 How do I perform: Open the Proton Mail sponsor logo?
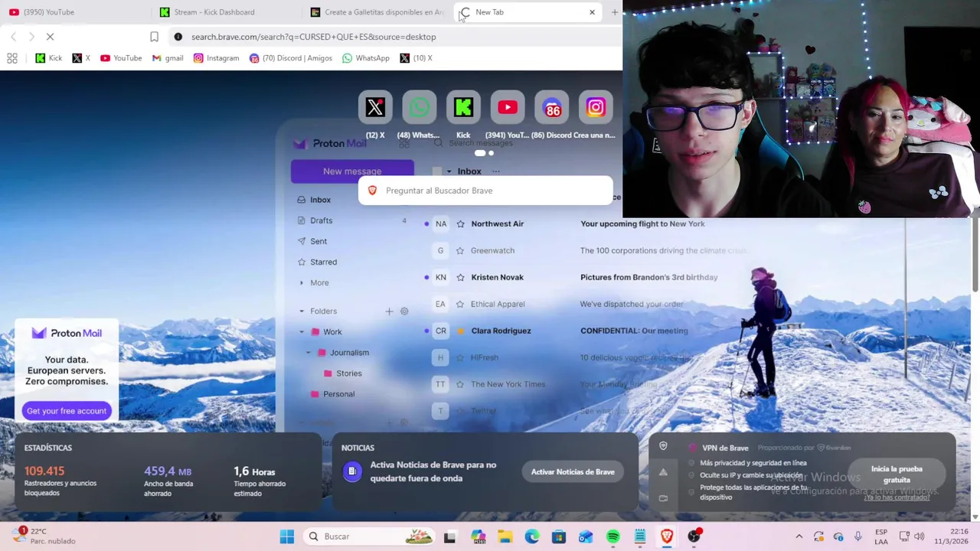pos(67,333)
